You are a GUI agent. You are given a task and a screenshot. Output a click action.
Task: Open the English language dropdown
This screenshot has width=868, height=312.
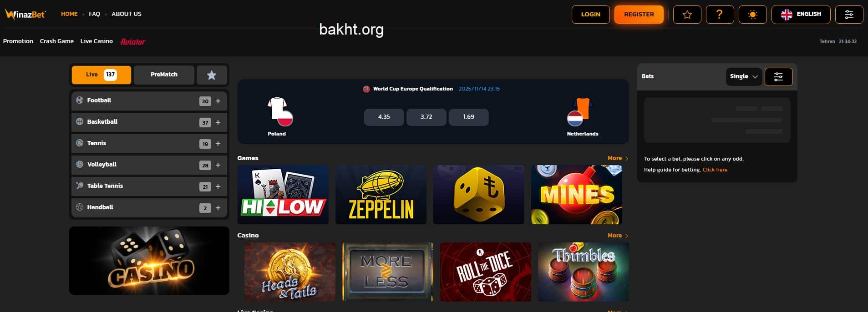coord(801,15)
